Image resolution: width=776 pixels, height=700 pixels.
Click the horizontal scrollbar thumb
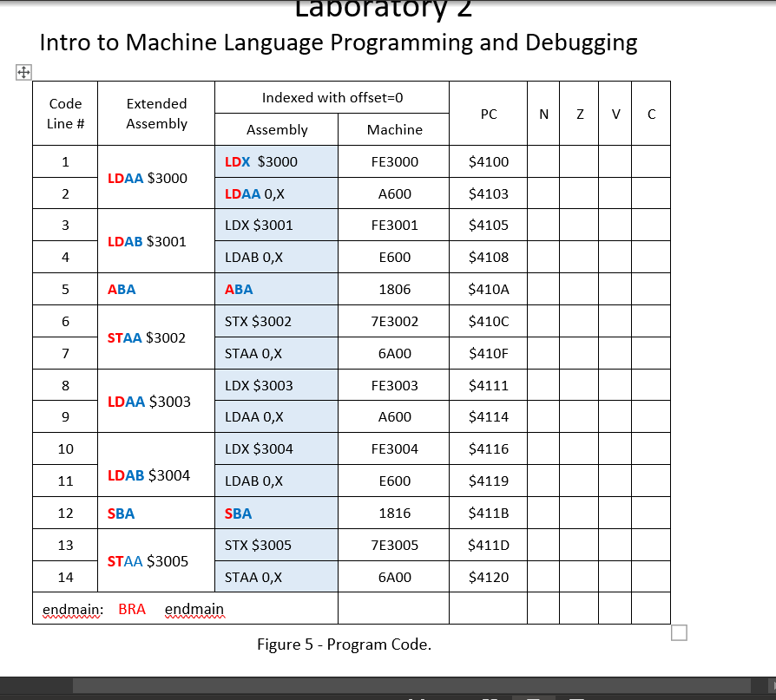(x=411, y=685)
